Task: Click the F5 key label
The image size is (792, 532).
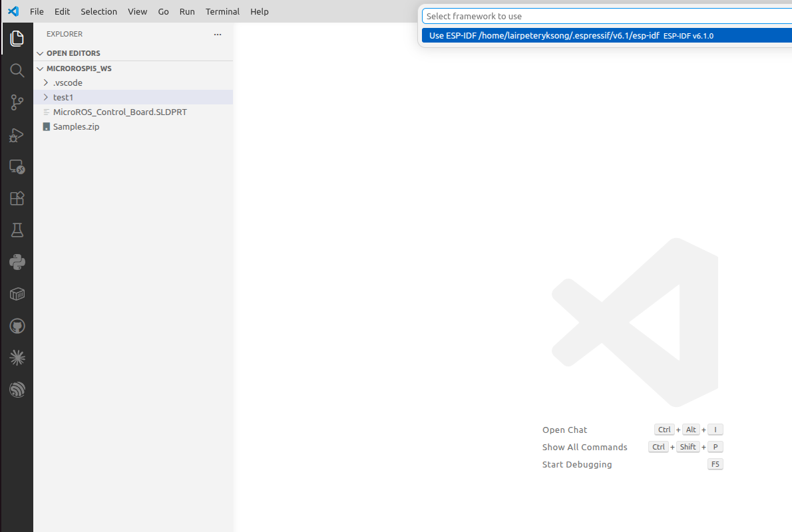Action: pyautogui.click(x=715, y=464)
